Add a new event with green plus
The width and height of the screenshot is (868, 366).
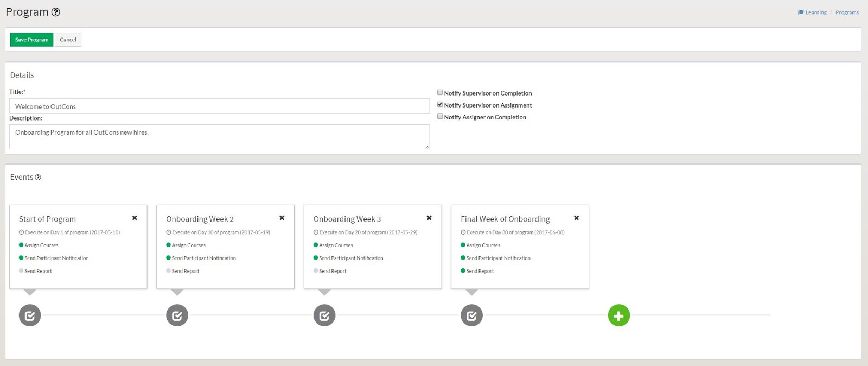(x=618, y=315)
